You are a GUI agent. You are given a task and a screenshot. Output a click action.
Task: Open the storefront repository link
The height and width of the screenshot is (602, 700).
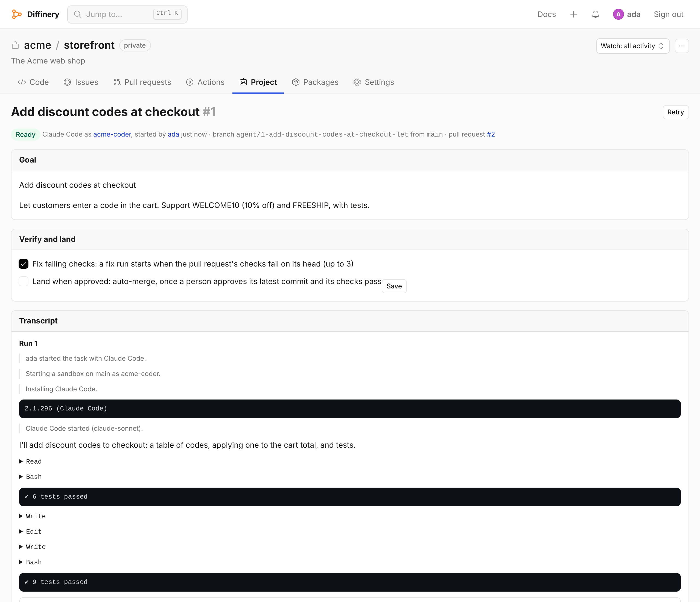tap(89, 45)
